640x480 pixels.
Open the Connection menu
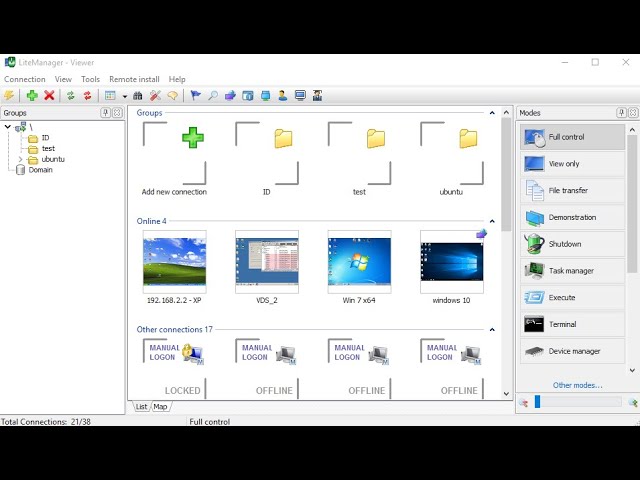coord(24,79)
